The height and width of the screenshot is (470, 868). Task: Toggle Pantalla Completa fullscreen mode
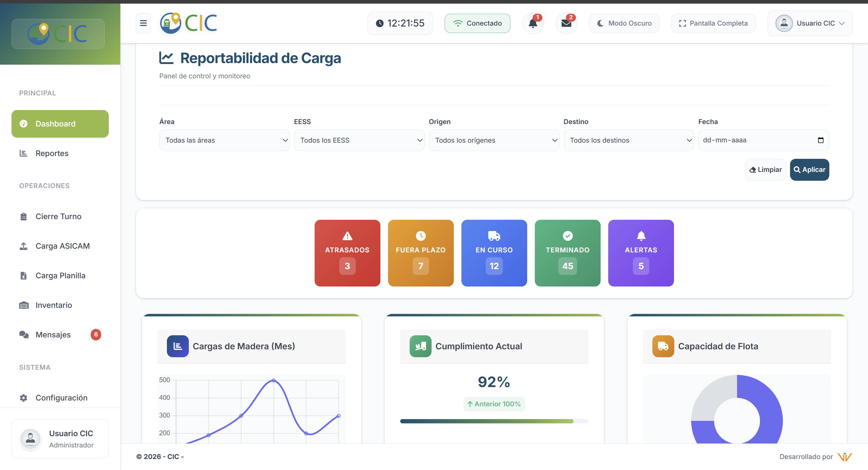(x=713, y=23)
